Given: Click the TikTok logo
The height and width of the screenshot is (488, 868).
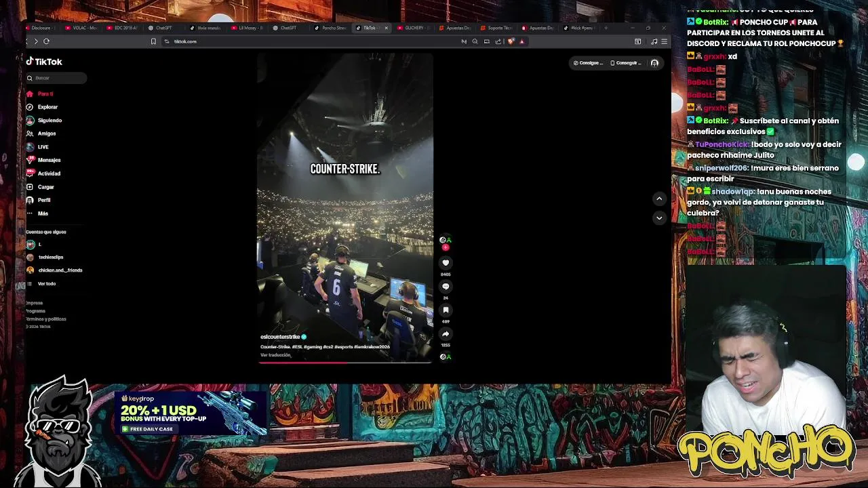Looking at the screenshot, I should coord(44,62).
